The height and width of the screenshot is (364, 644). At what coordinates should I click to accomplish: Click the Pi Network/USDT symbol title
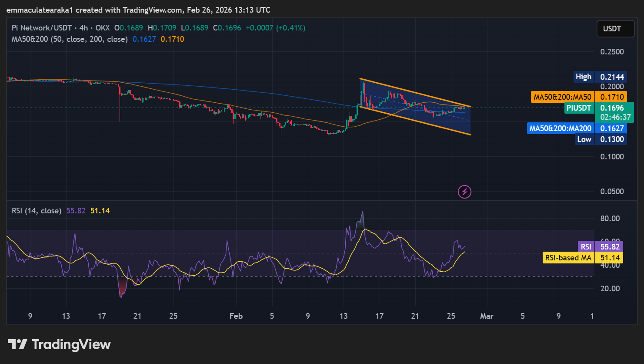tap(42, 28)
